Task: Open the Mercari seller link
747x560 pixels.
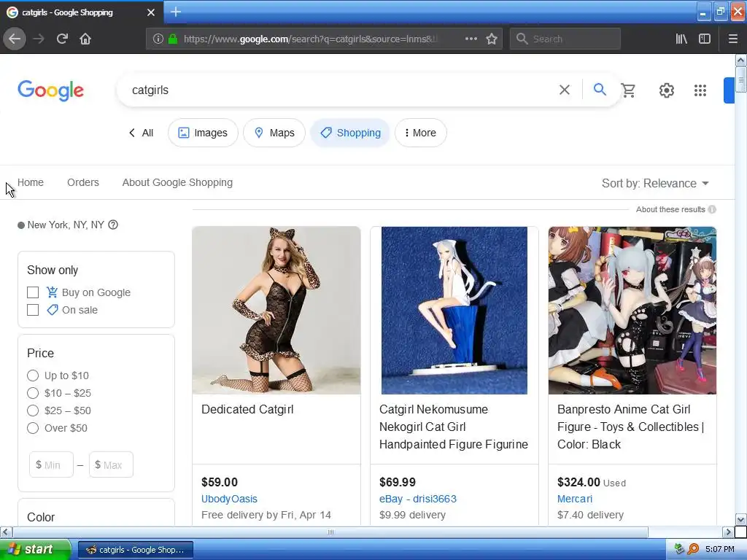Action: [x=575, y=499]
